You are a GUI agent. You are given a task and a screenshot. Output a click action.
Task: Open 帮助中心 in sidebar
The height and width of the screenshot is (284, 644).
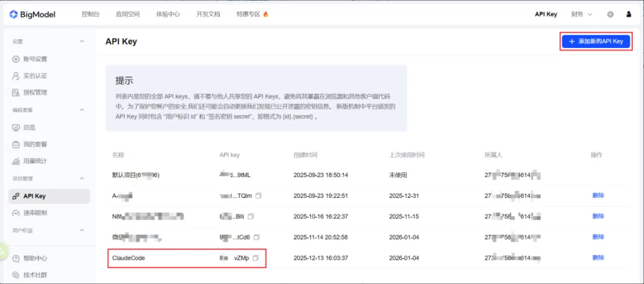click(35, 259)
